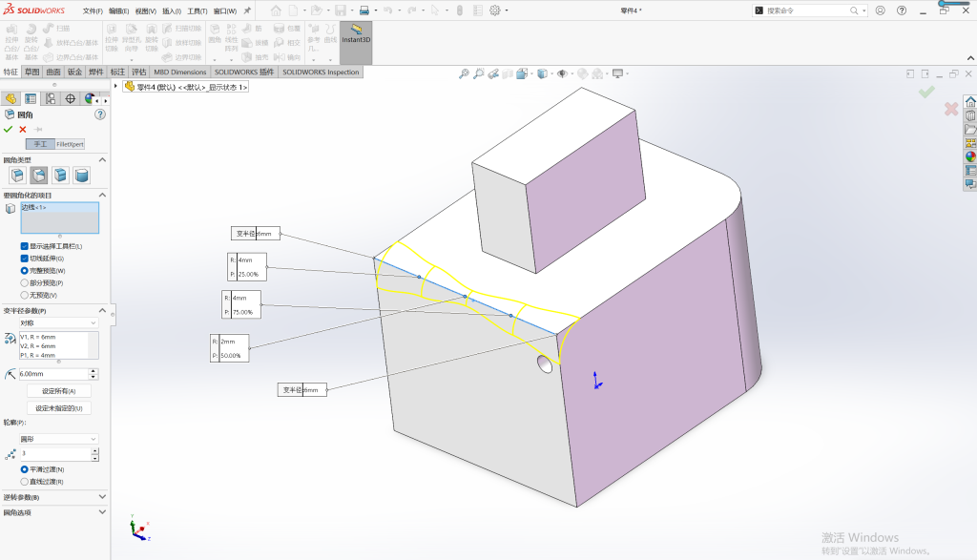The width and height of the screenshot is (977, 560).
Task: Toggle the 显示选择工具栏(L) checkbox
Action: (24, 246)
